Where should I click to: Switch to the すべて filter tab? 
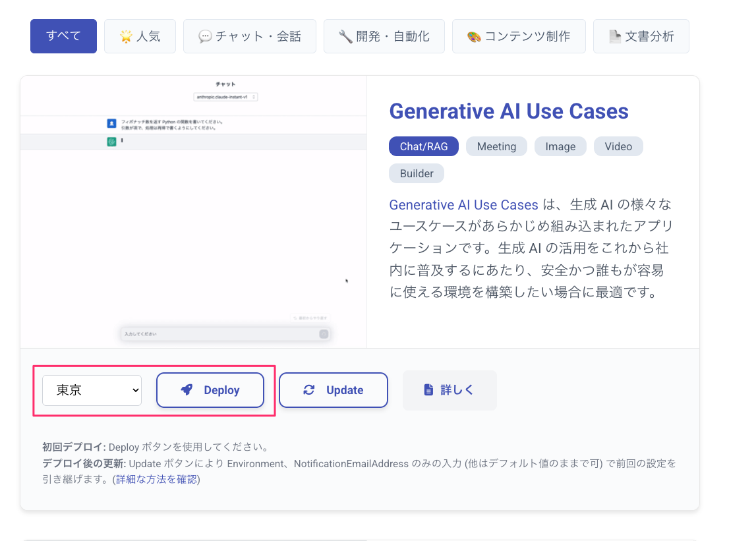63,36
